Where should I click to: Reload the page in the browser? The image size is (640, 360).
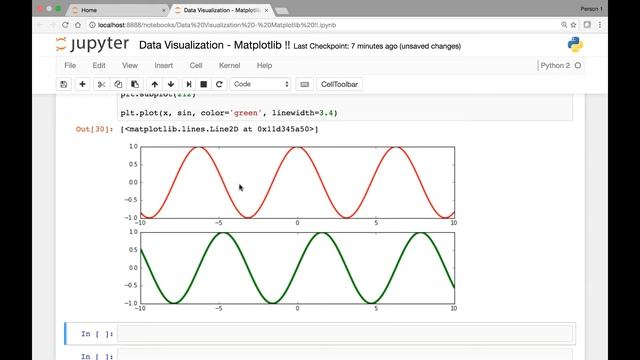[x=65, y=25]
